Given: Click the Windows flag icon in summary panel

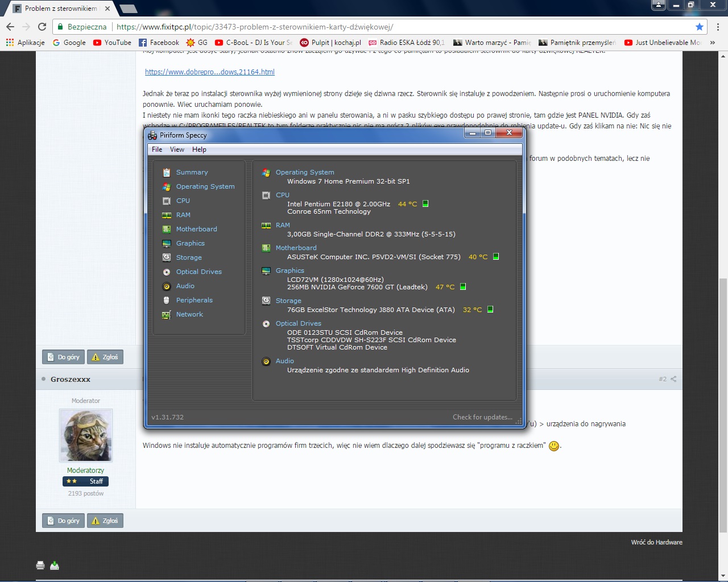Looking at the screenshot, I should (266, 172).
